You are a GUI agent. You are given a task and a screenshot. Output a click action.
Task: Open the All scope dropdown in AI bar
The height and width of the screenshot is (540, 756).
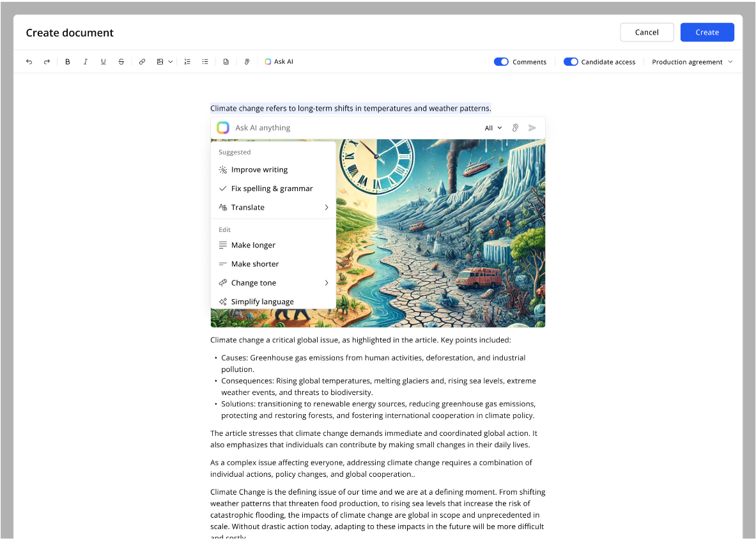[493, 128]
